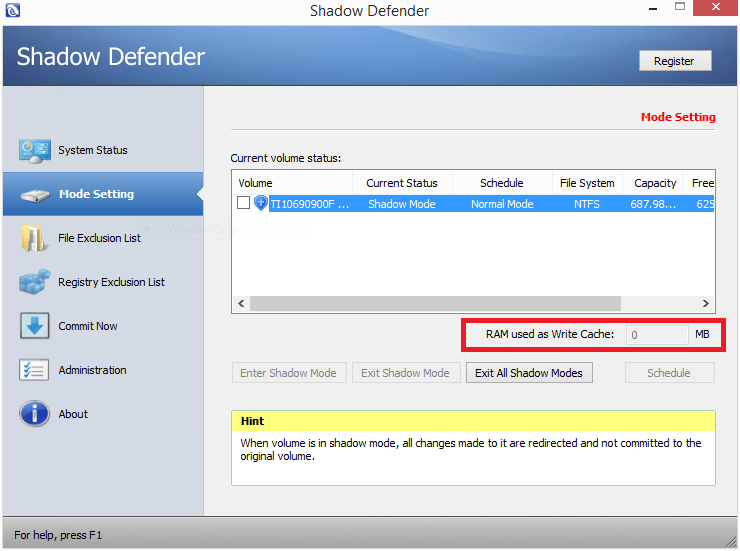The height and width of the screenshot is (551, 740).
Task: Tick the checkbox for volume TI10690900F
Action: (x=243, y=203)
